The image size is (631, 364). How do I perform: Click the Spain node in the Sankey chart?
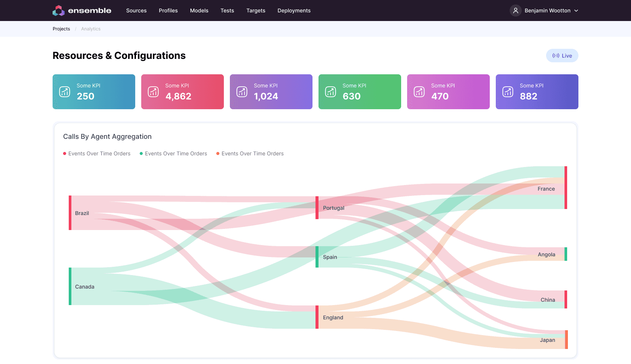(317, 257)
